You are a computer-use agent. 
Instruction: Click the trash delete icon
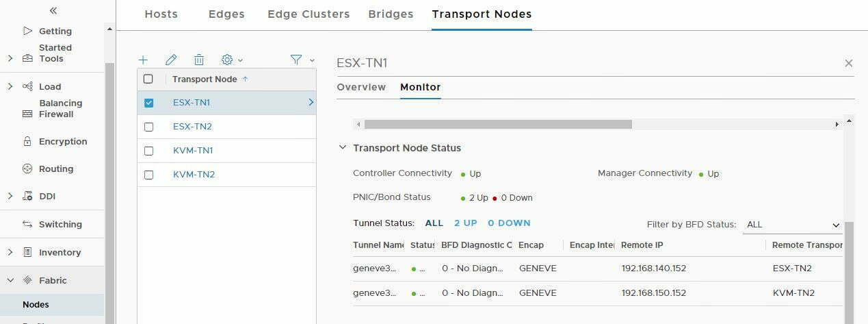pyautogui.click(x=198, y=60)
